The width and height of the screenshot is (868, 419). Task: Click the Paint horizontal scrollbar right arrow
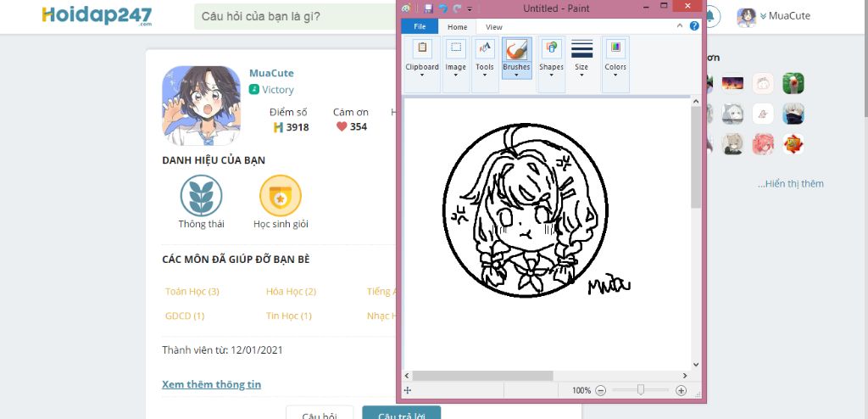(684, 376)
